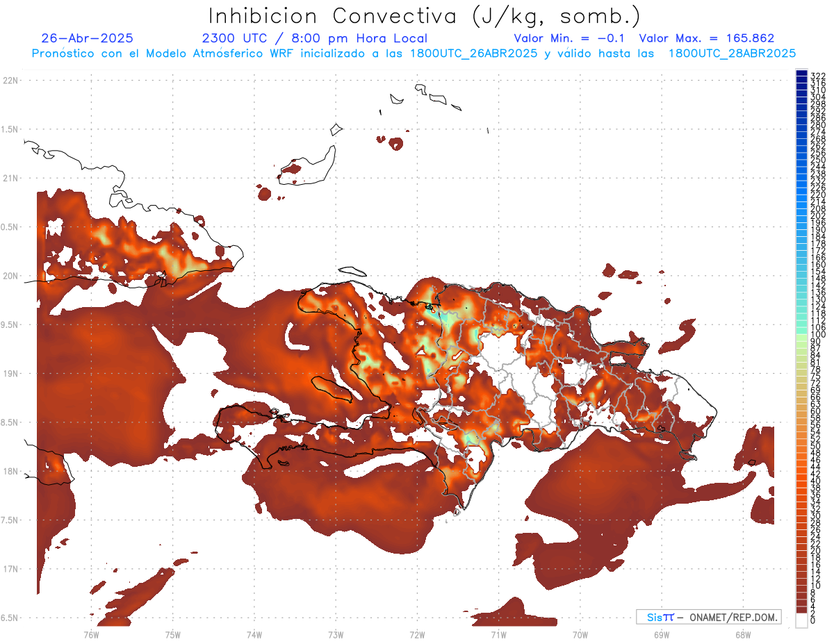Click the "69W" longitude label
The height and width of the screenshot is (644, 834).
pyautogui.click(x=661, y=634)
